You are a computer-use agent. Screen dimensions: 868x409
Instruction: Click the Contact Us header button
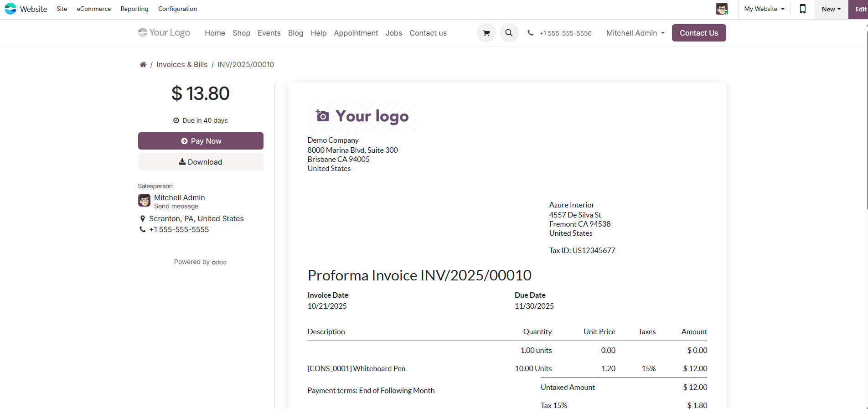(x=699, y=33)
